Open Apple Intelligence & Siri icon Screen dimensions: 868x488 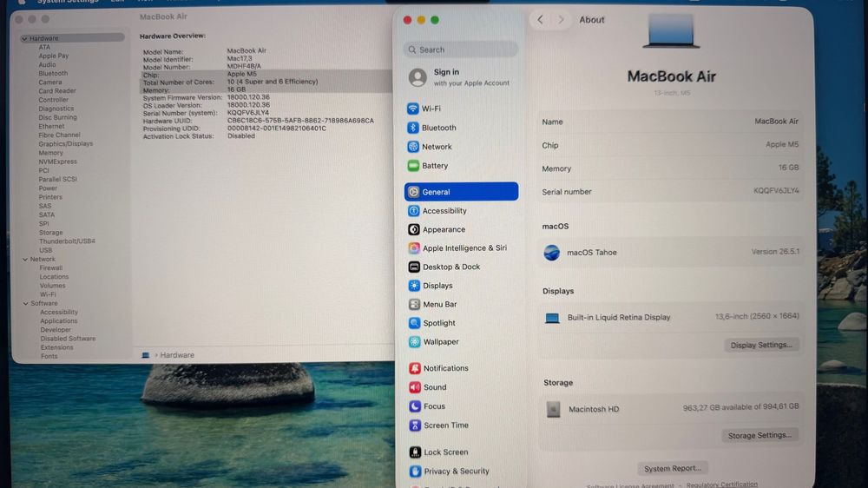coord(414,248)
